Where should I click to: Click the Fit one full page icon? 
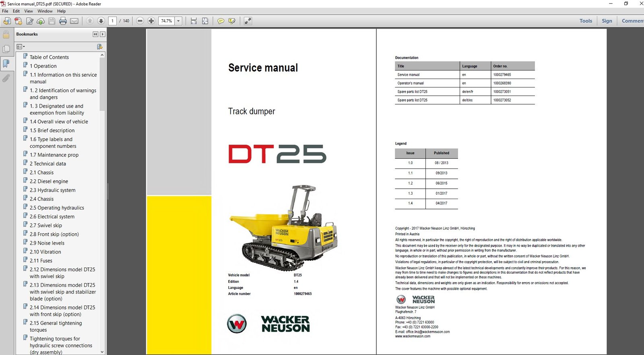[205, 21]
